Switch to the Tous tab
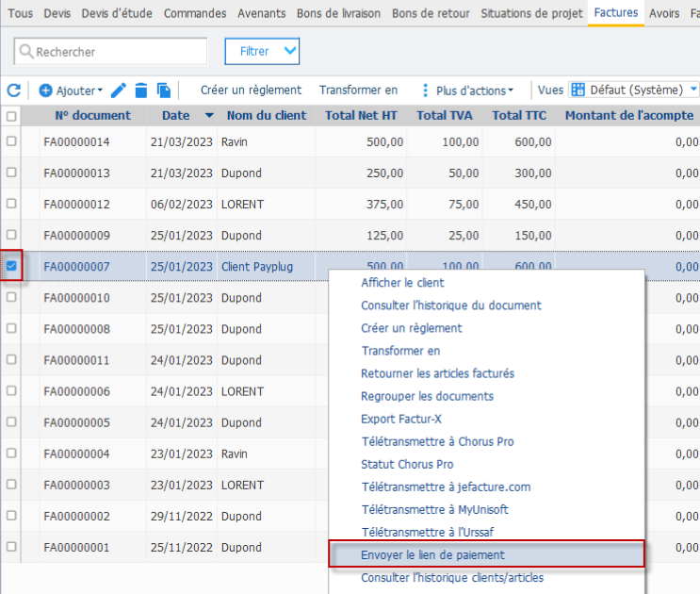This screenshot has height=594, width=700. tap(21, 13)
